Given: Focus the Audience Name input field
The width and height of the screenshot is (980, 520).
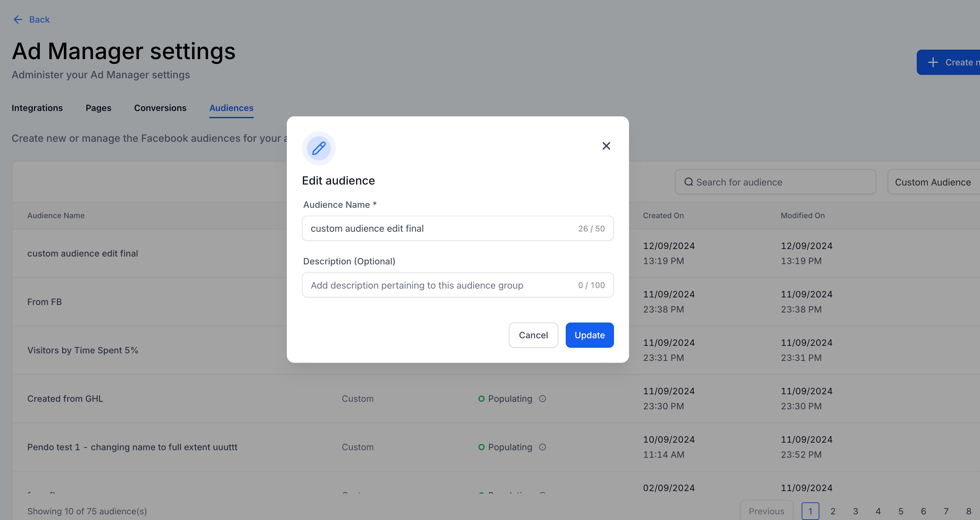Looking at the screenshot, I should [x=437, y=228].
